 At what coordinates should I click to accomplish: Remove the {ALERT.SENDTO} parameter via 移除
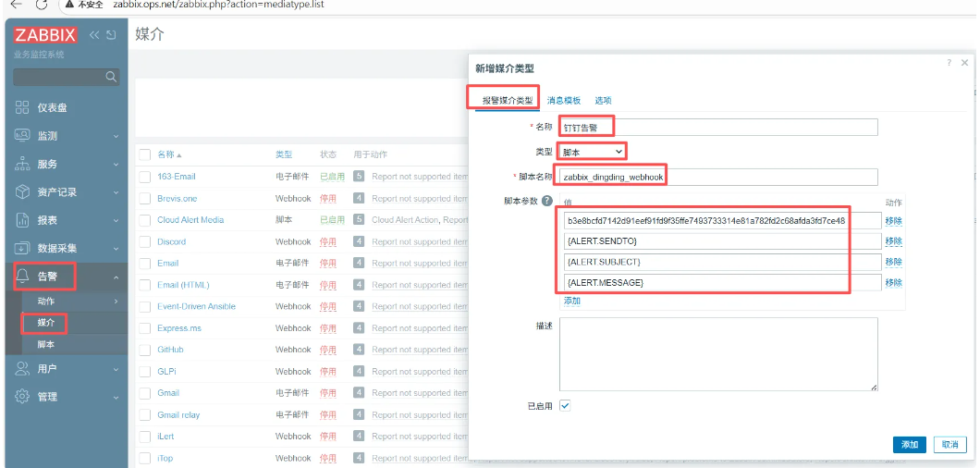coord(893,241)
